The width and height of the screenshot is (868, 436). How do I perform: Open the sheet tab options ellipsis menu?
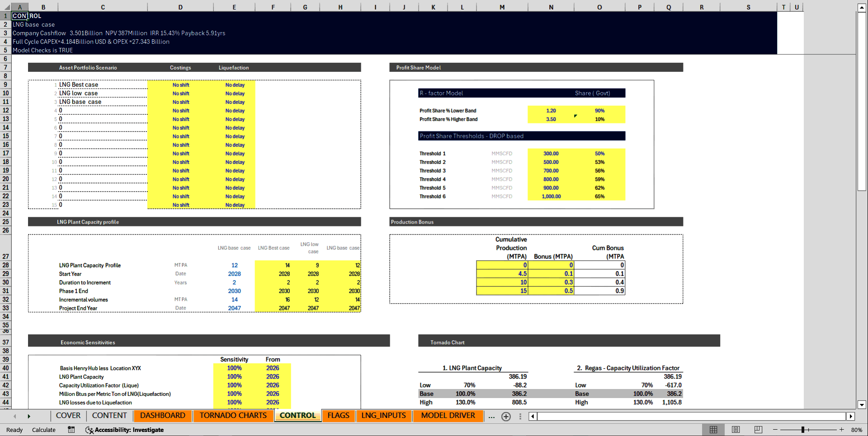(x=520, y=417)
